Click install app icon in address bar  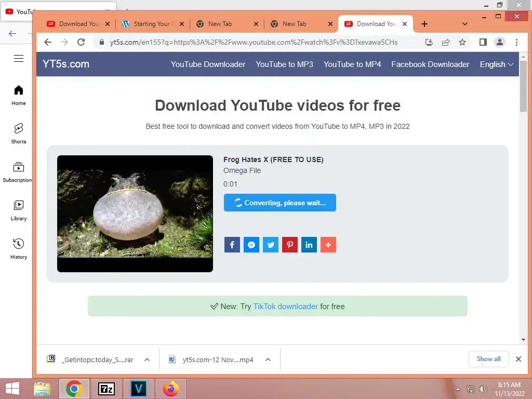(x=429, y=42)
